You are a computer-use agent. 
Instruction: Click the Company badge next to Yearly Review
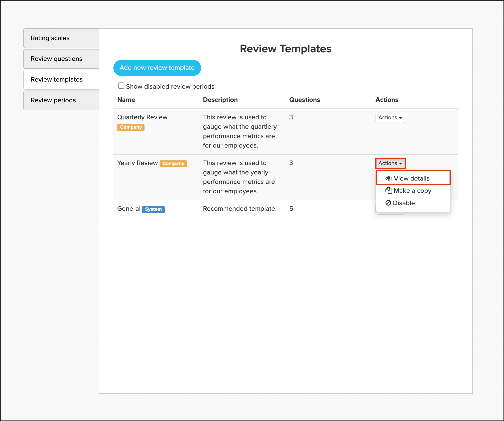pos(173,163)
